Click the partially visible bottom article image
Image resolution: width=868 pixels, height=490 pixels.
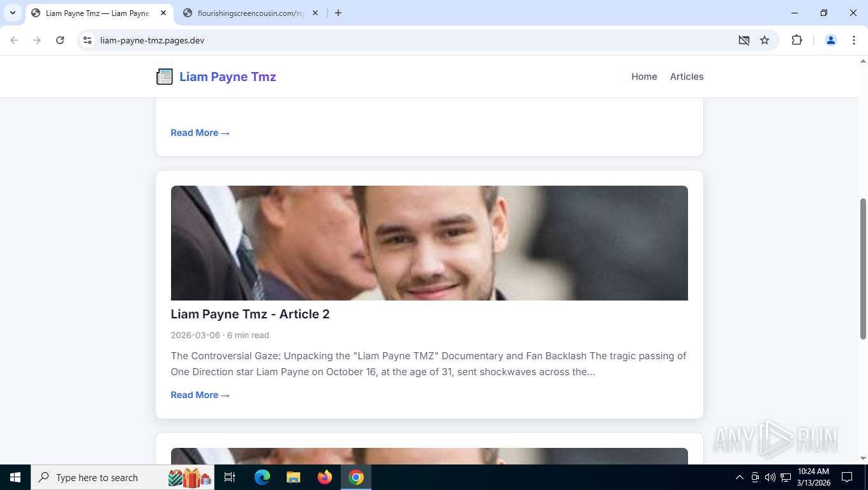(x=430, y=456)
